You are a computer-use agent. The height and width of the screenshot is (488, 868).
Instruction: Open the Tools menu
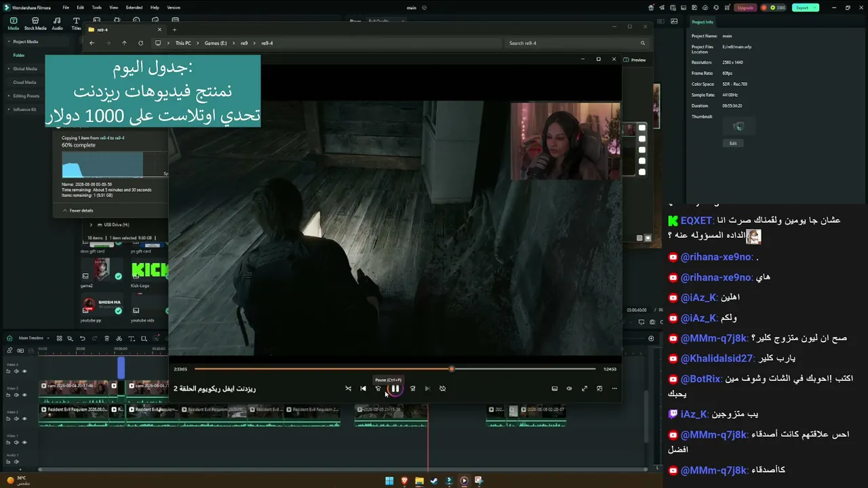(x=97, y=7)
